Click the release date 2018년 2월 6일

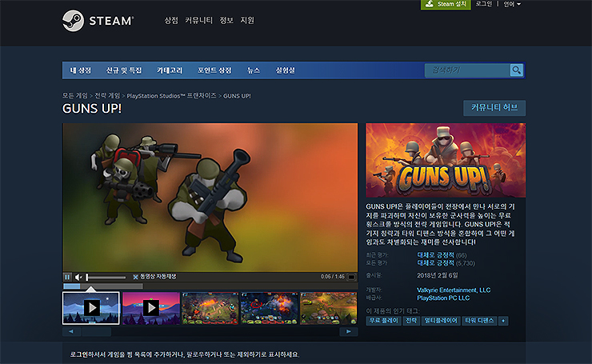pos(438,276)
